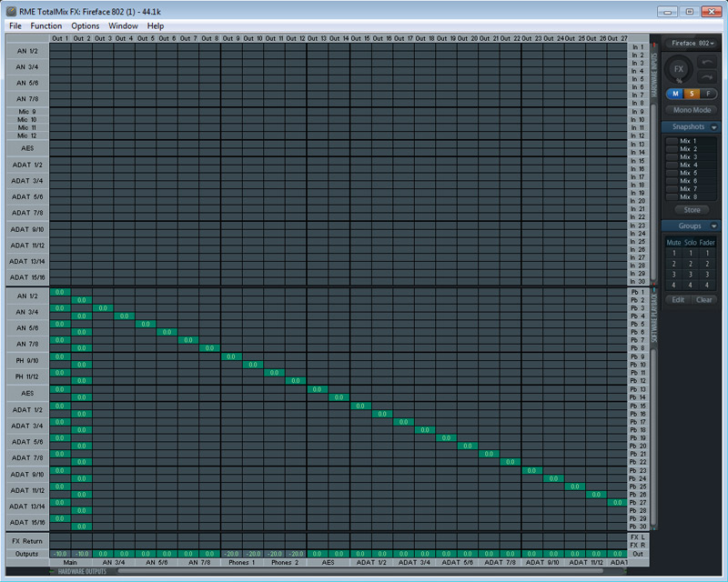728x582 pixels.
Task: Click the Edit groups button
Action: point(678,300)
